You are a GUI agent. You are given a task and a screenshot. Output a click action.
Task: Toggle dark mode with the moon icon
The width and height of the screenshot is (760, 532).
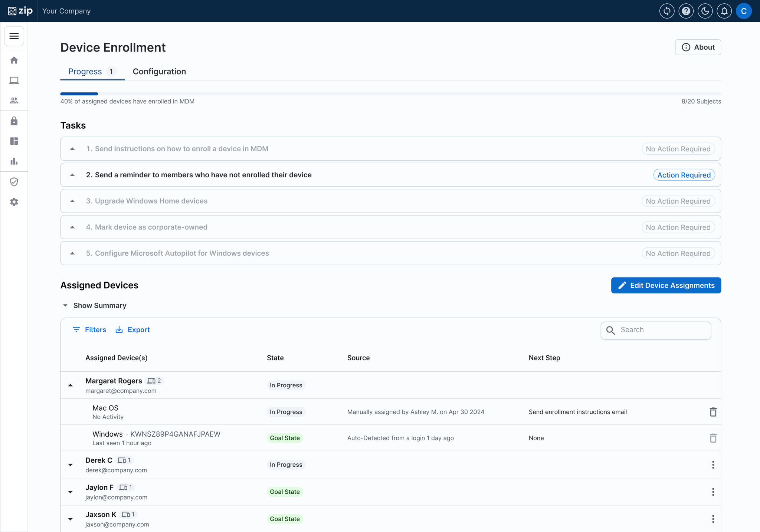pyautogui.click(x=705, y=11)
